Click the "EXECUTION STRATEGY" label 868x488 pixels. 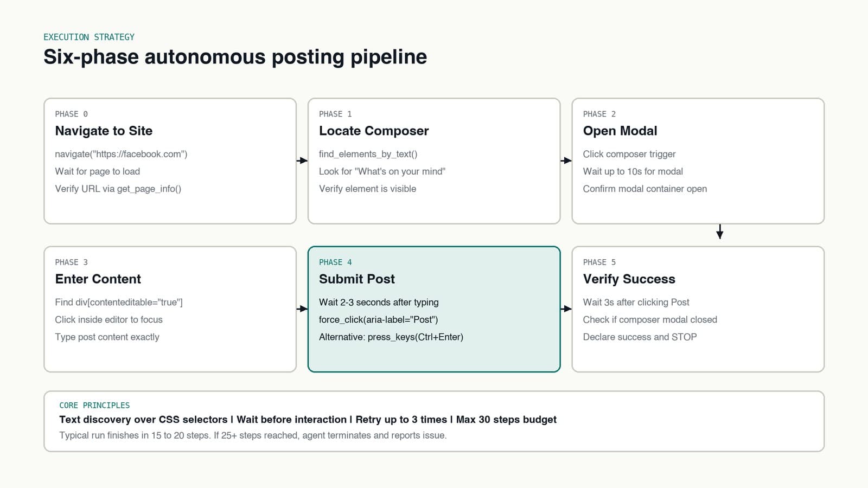(89, 37)
